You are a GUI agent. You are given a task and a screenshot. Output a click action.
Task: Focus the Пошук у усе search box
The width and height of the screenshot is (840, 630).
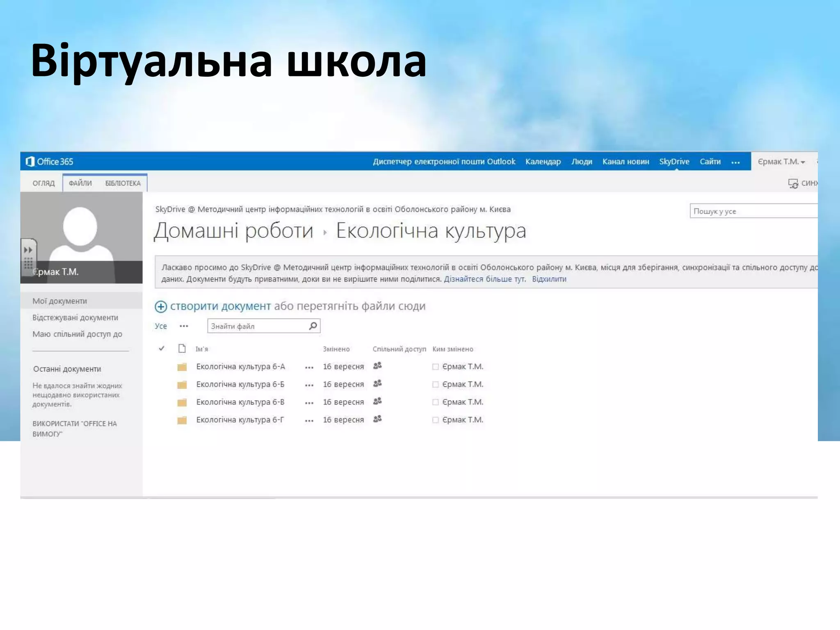[753, 211]
